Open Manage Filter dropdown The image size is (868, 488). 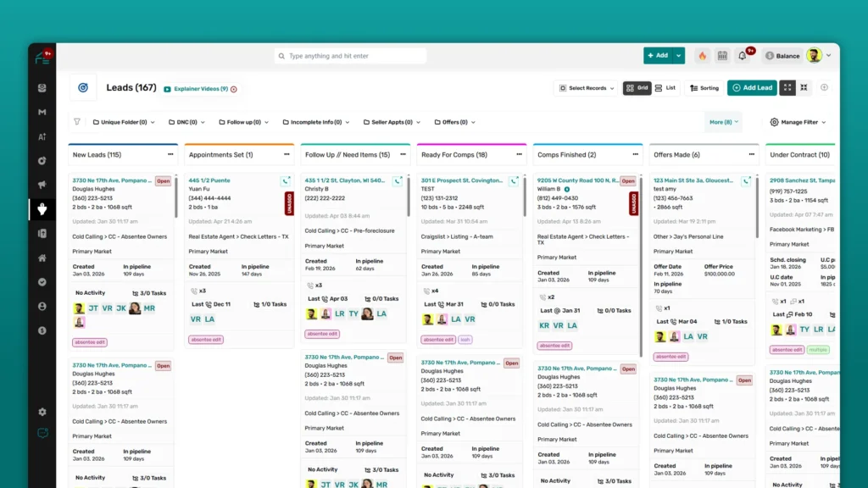798,122
